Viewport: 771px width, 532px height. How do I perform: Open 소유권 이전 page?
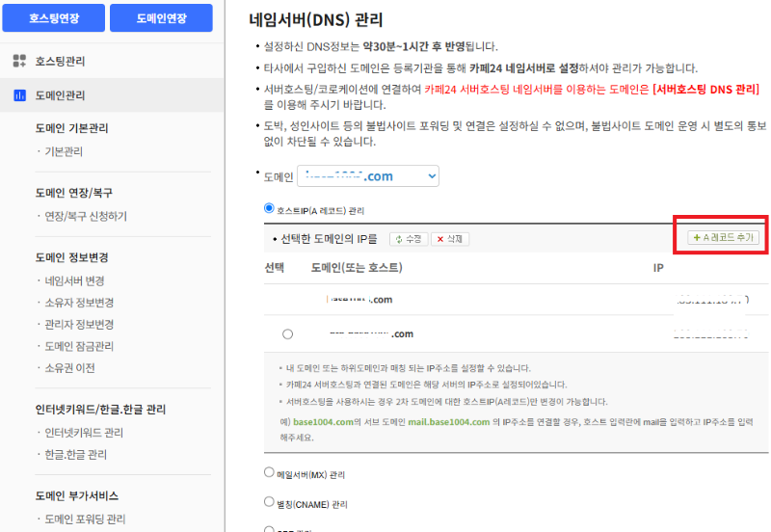pyautogui.click(x=69, y=368)
